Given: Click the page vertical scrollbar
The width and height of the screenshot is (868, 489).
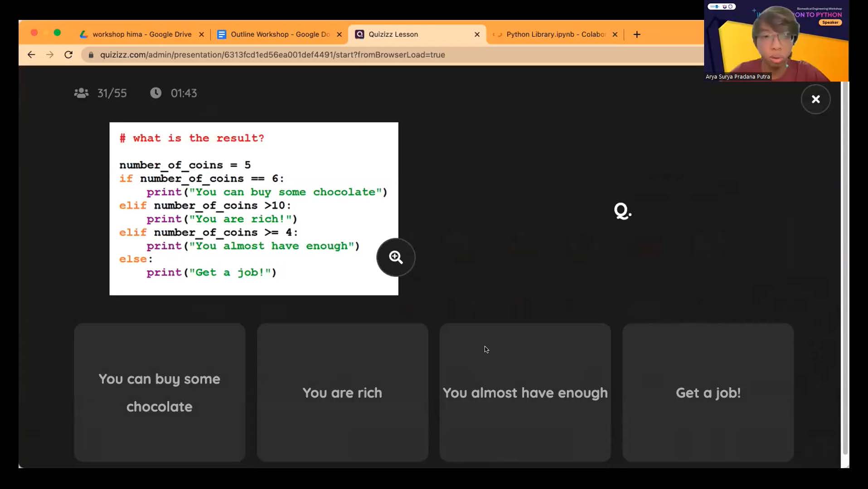Looking at the screenshot, I should [845, 272].
